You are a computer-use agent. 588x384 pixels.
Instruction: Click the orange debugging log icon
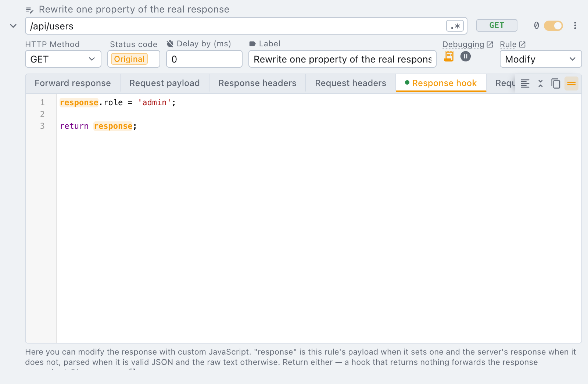449,56
